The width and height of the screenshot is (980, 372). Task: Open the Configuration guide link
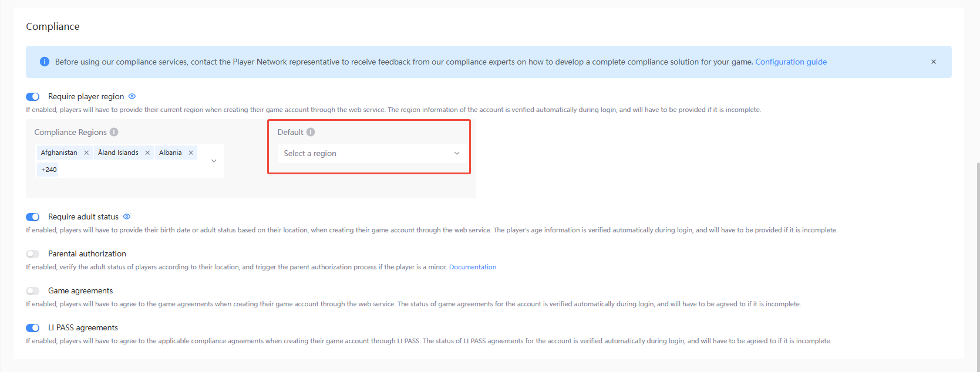pyautogui.click(x=790, y=62)
